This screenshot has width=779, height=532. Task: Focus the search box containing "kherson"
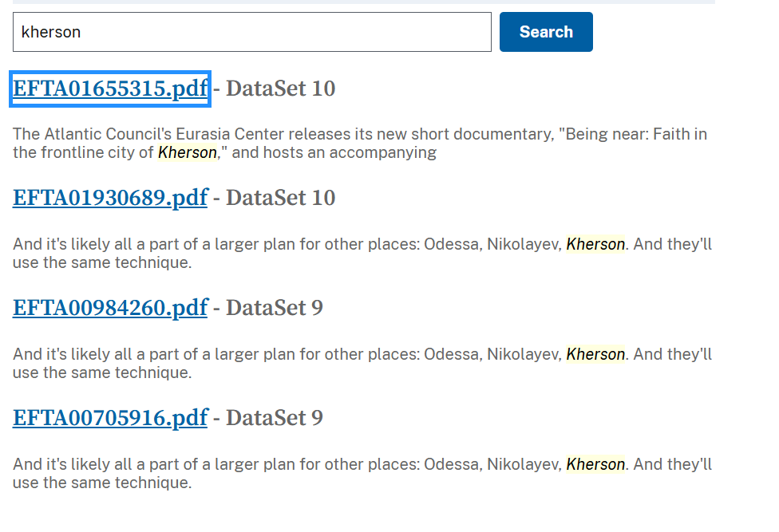pos(252,32)
